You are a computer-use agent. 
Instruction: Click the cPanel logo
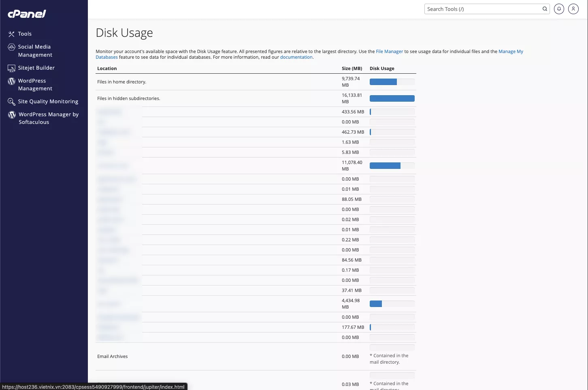point(27,14)
